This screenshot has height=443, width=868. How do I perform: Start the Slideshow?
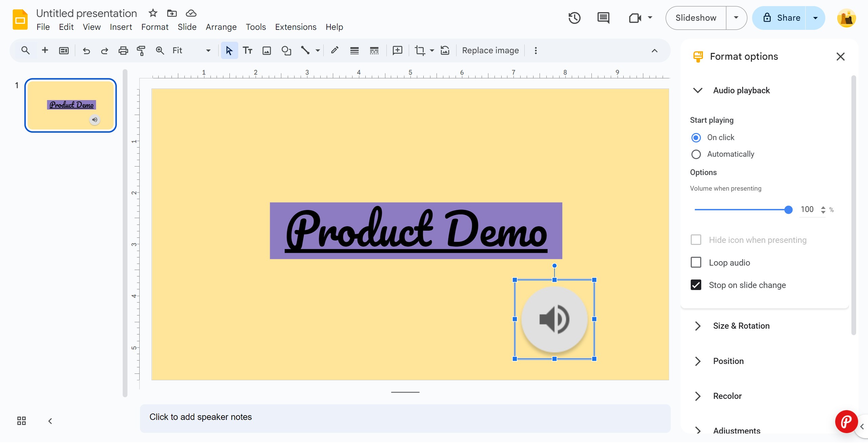click(696, 18)
